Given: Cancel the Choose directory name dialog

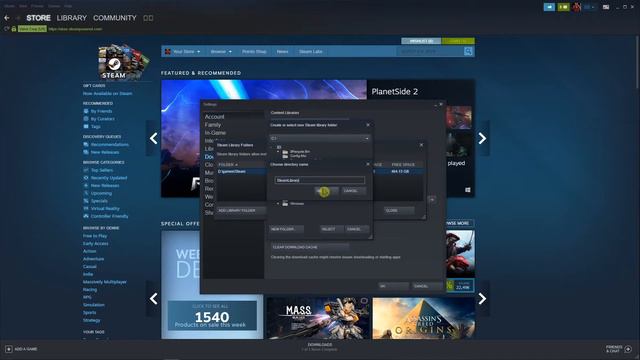Looking at the screenshot, I should (353, 191).
